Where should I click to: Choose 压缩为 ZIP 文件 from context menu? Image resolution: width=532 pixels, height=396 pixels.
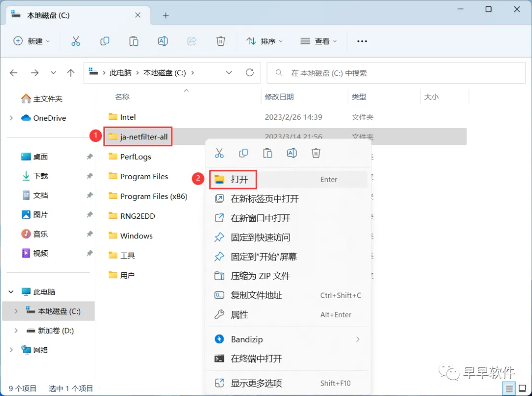point(288,276)
